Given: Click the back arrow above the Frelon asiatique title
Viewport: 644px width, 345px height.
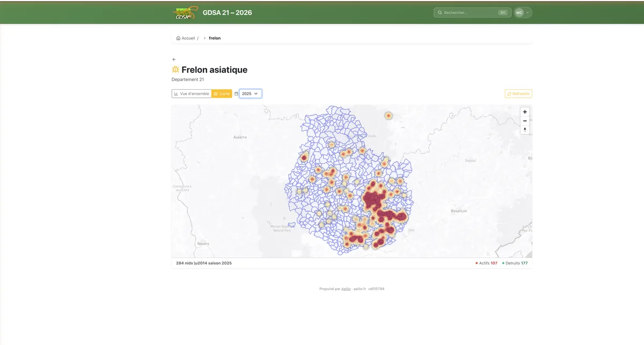Looking at the screenshot, I should click(174, 59).
